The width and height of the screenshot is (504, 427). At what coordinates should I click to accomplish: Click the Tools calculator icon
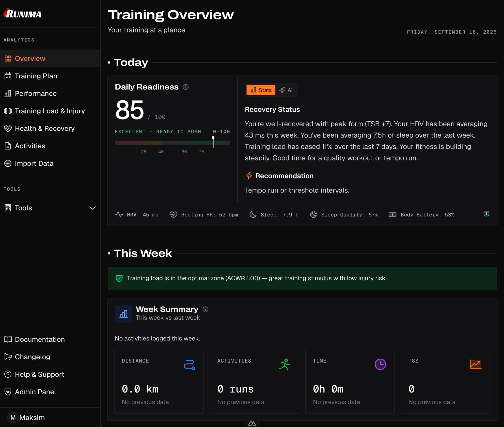(8, 208)
